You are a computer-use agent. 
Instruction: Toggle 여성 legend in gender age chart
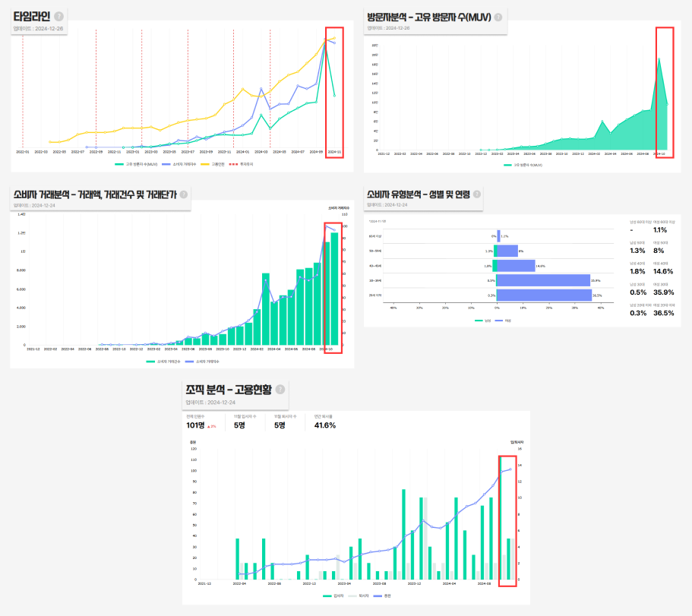coord(503,321)
